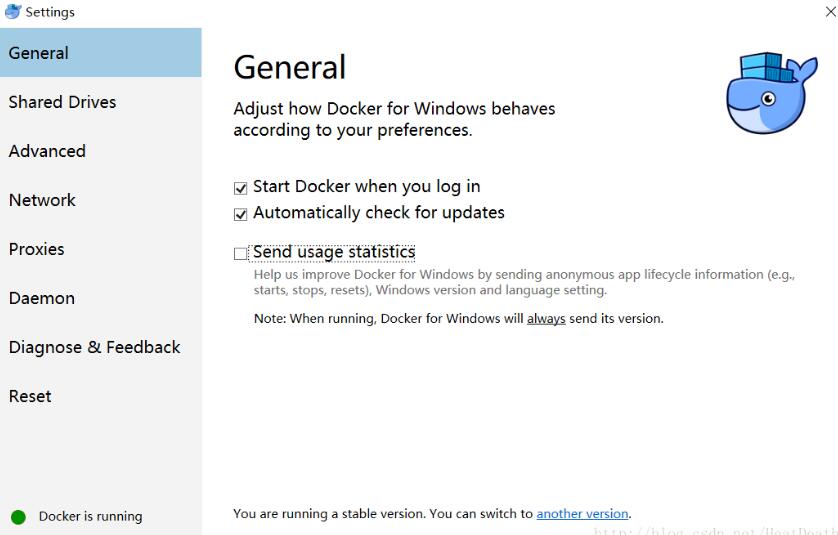Open Diagnose & Feedback section
838x535 pixels.
coord(100,347)
